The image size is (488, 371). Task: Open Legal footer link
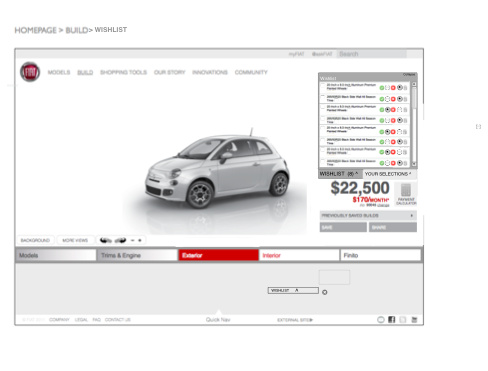pyautogui.click(x=81, y=320)
